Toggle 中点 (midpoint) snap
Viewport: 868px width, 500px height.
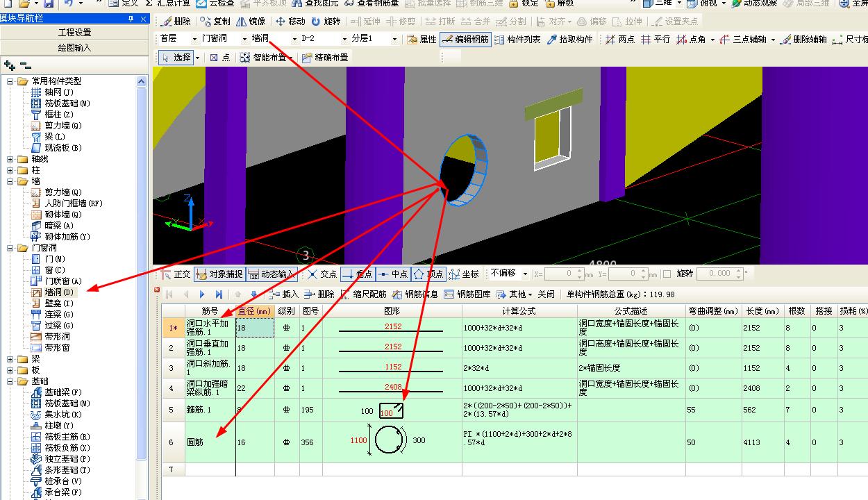point(392,274)
